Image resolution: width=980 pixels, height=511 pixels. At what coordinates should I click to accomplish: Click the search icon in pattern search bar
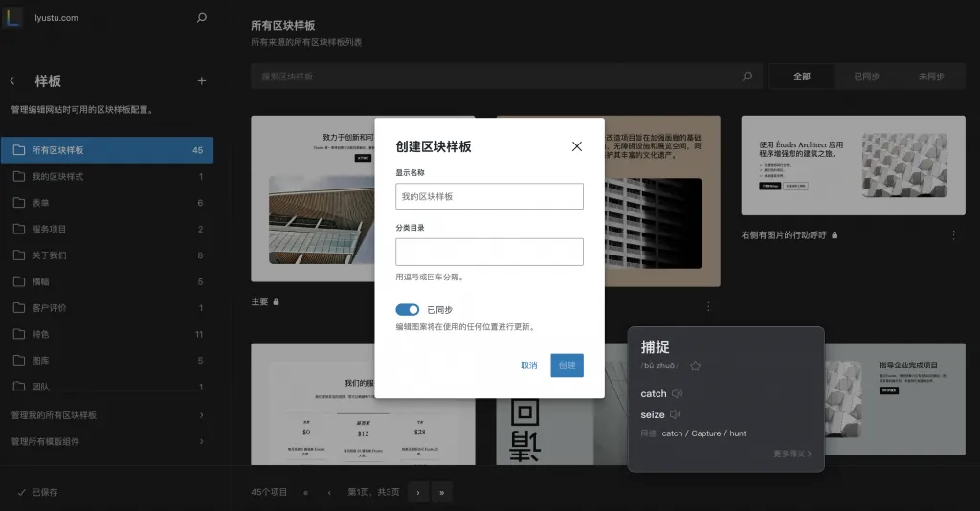[x=747, y=77]
